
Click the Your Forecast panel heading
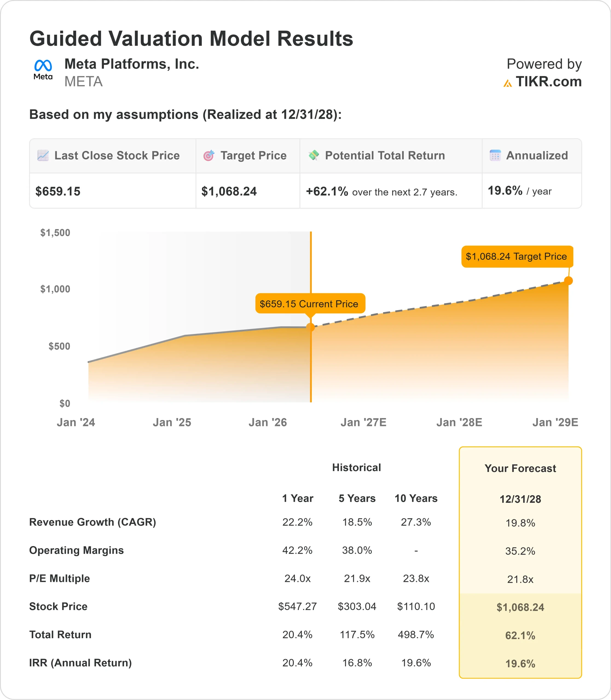pyautogui.click(x=520, y=468)
